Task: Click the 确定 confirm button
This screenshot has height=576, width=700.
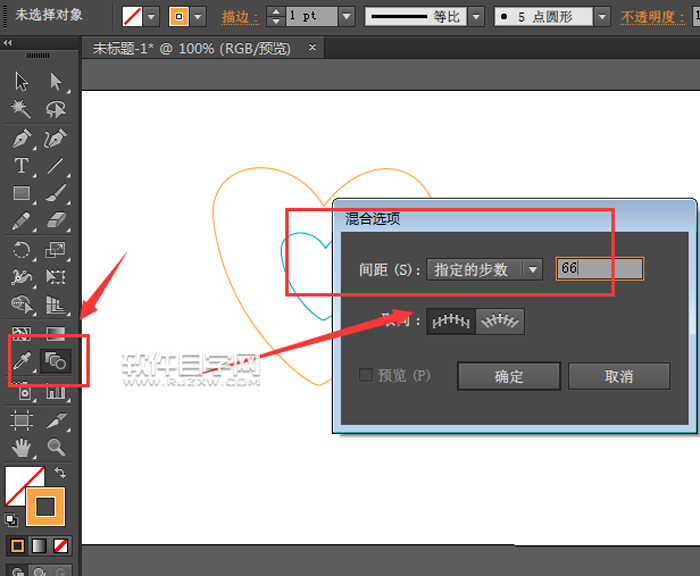Action: (509, 376)
